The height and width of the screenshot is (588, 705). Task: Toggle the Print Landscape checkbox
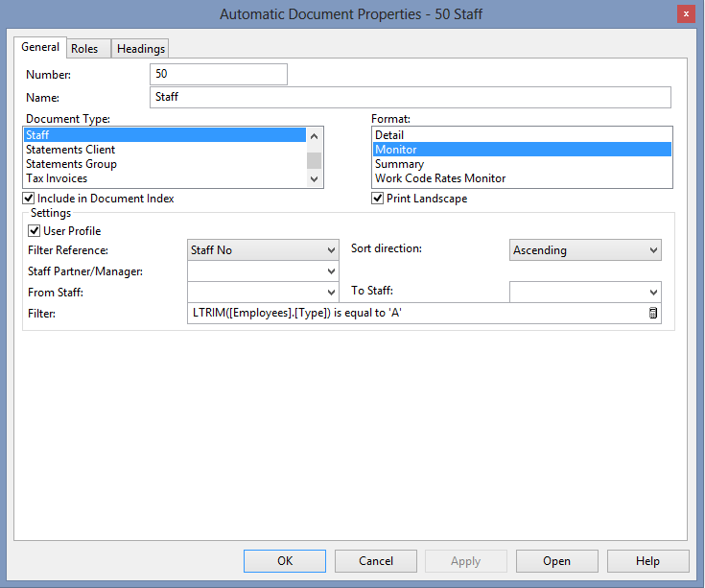tap(378, 199)
